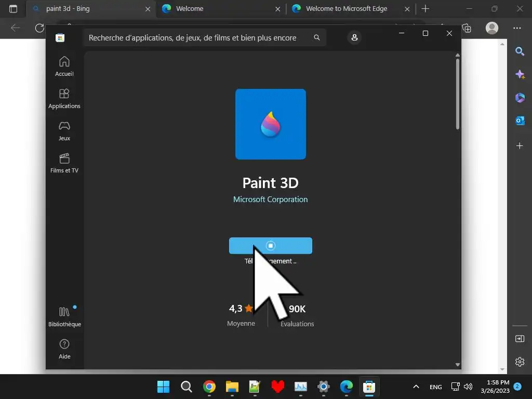Screen dimensions: 532x399
Task: Open Microsoft Corporation publisher link
Action: pos(270,199)
